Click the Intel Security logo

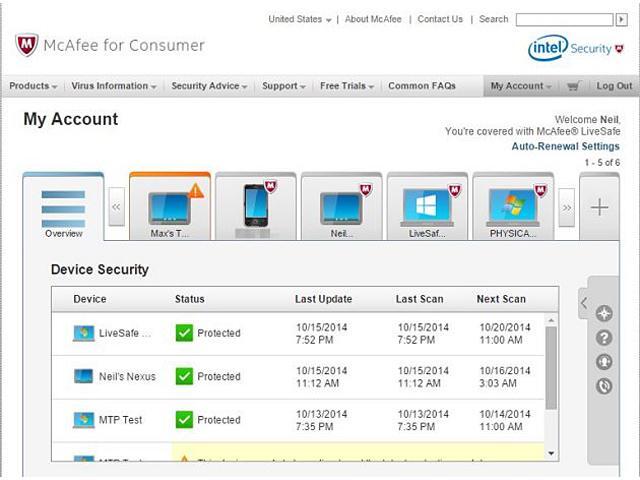click(x=568, y=47)
